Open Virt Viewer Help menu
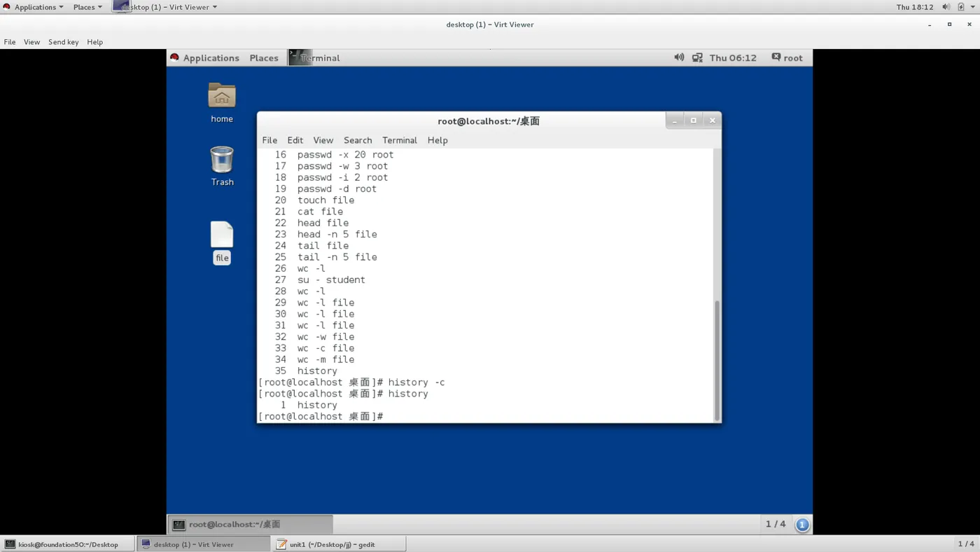The height and width of the screenshot is (552, 980). [x=94, y=42]
